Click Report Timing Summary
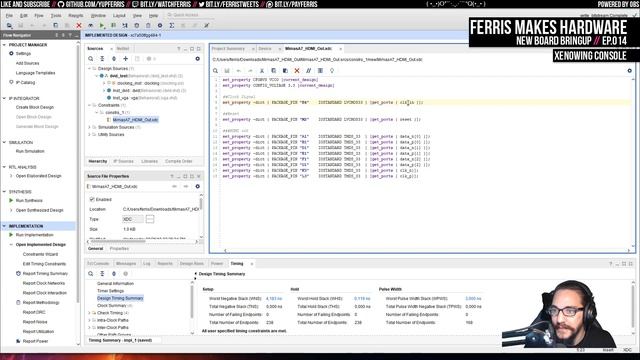Viewport: 640px width, 360px height. [45, 273]
